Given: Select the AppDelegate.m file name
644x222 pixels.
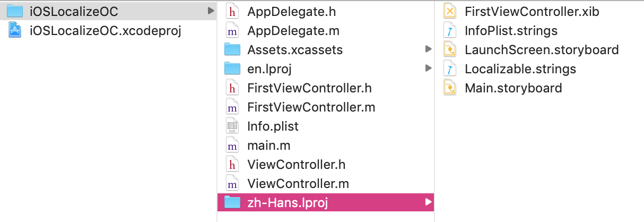Looking at the screenshot, I should (293, 30).
